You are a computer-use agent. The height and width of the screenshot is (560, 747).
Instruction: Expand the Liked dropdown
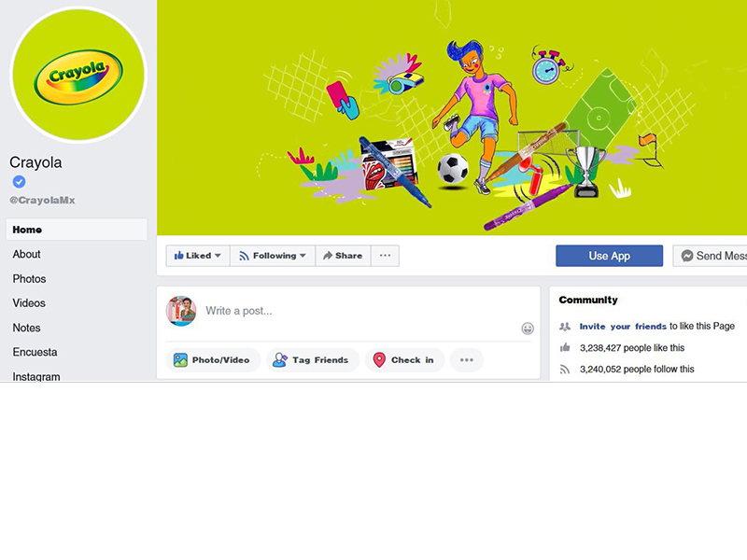pos(198,256)
